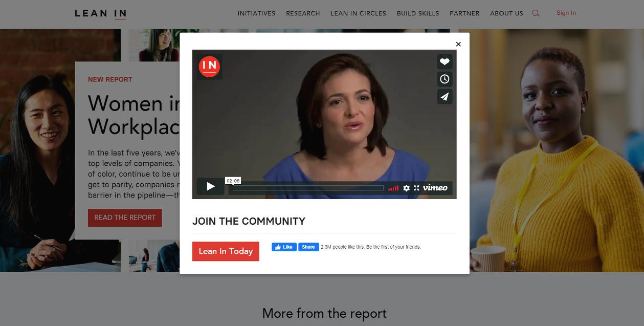Share the page on Facebook

click(308, 247)
